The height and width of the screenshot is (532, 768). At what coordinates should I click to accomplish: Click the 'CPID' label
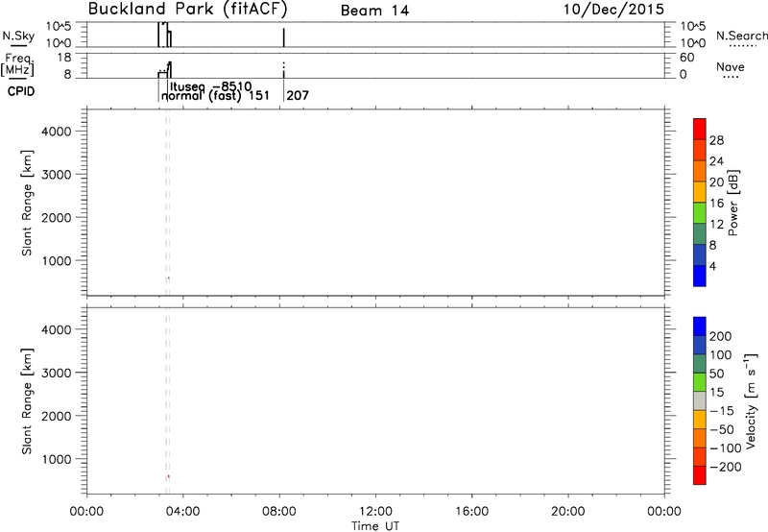click(21, 91)
